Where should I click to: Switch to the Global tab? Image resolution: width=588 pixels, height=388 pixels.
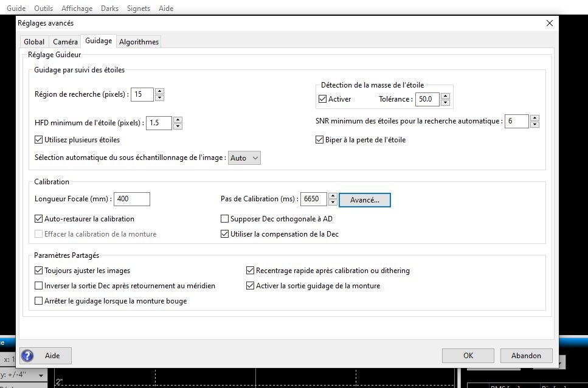click(34, 41)
